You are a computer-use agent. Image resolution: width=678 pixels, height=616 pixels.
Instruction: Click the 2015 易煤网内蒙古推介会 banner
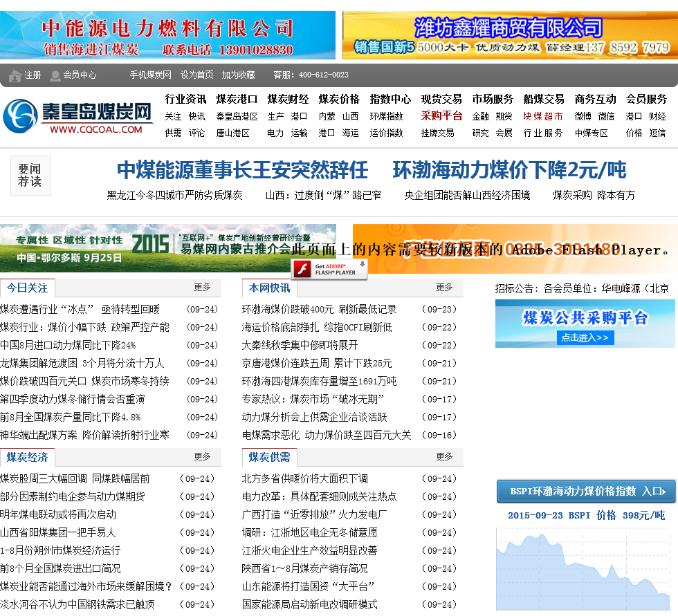coord(167,248)
